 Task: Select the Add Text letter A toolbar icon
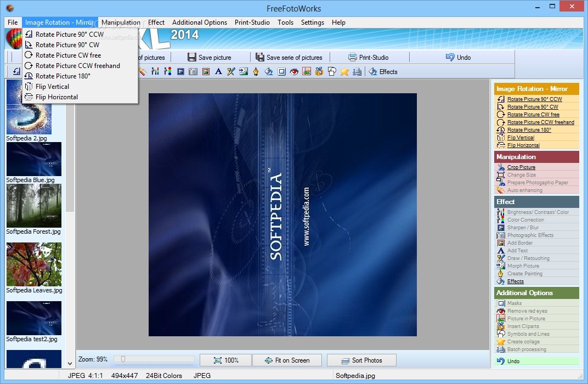(218, 71)
